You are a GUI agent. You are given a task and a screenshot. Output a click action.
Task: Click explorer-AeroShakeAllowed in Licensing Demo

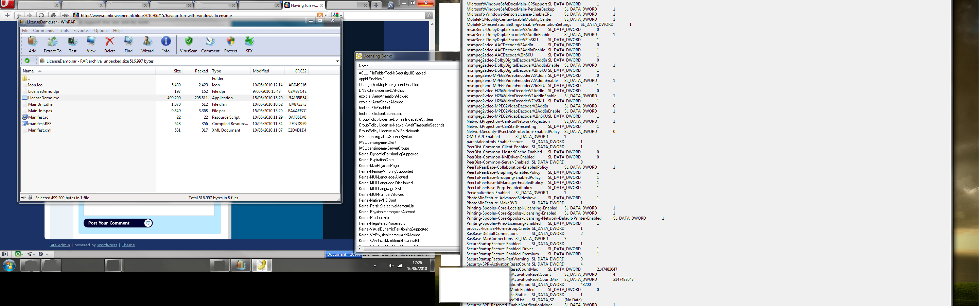click(381, 102)
